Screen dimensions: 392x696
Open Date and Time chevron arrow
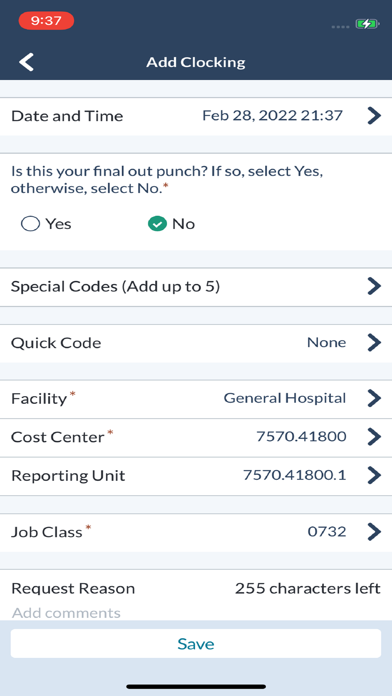click(x=374, y=116)
